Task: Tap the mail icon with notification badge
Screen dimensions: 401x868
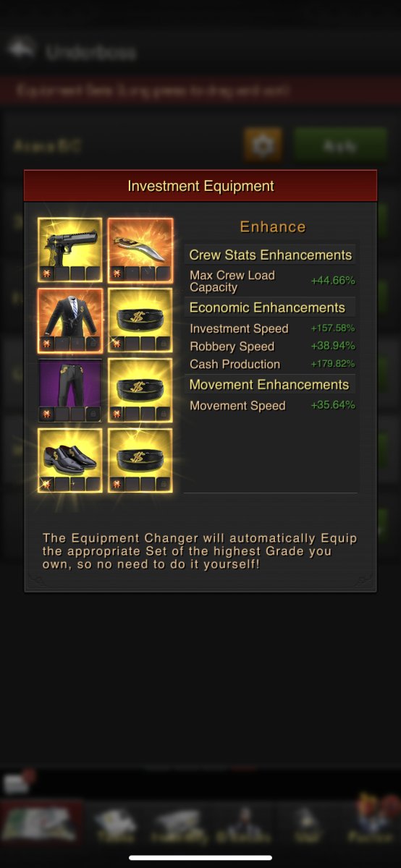Action: [x=16, y=782]
